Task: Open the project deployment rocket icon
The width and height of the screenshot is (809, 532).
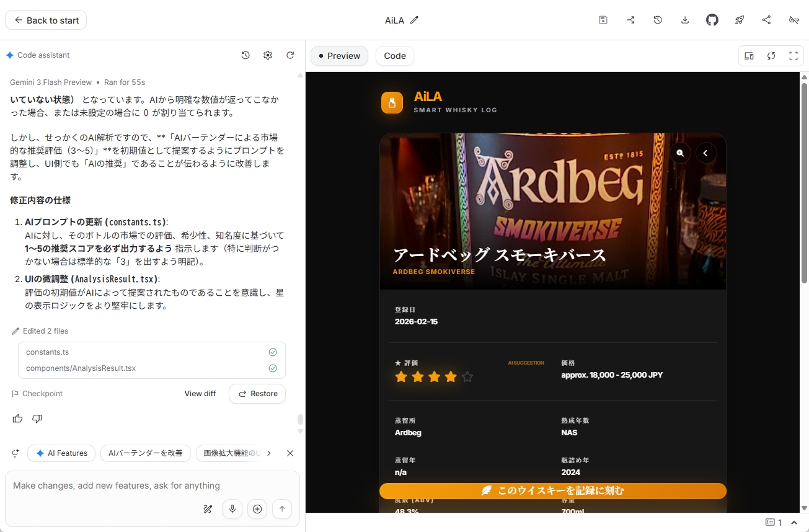Action: pyautogui.click(x=739, y=20)
